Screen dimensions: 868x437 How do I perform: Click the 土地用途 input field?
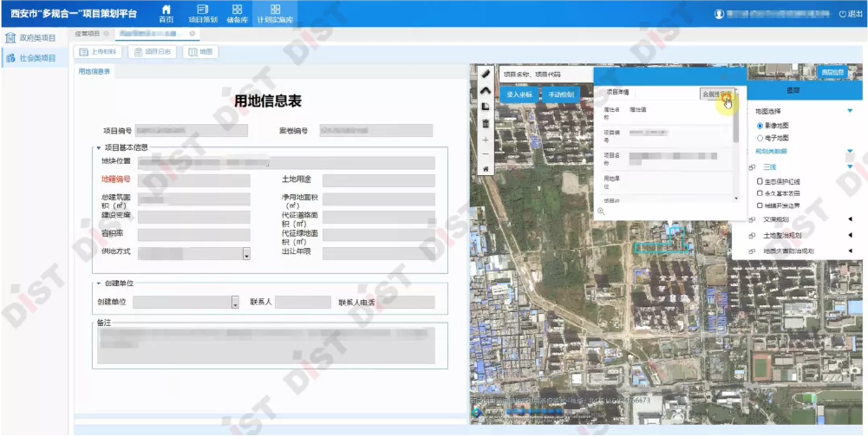pyautogui.click(x=378, y=180)
